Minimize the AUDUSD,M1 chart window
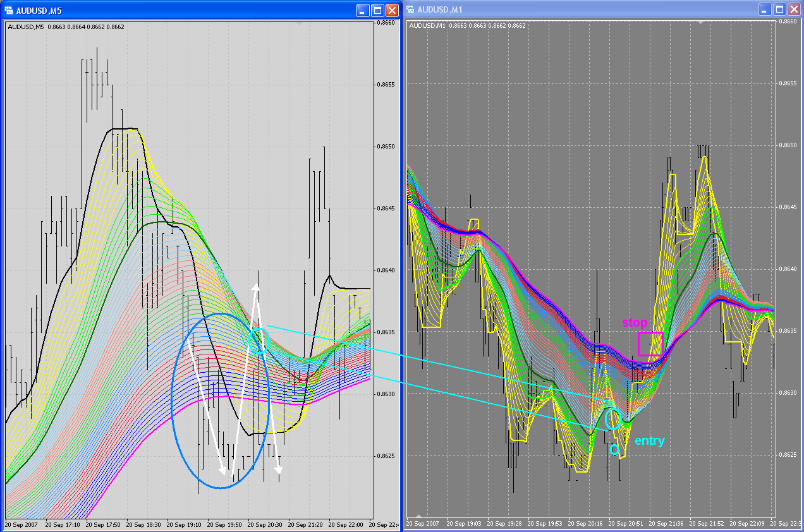The width and height of the screenshot is (804, 532). point(765,9)
